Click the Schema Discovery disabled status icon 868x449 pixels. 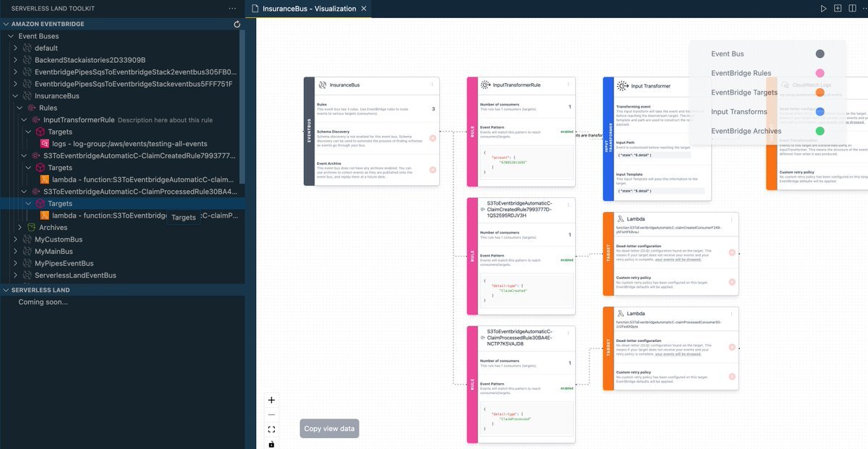click(x=433, y=137)
